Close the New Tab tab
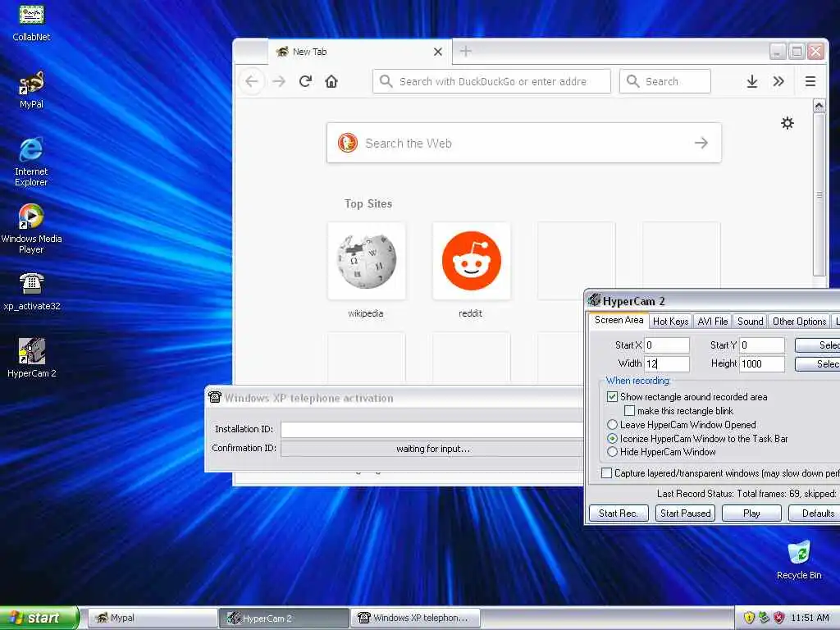The height and width of the screenshot is (630, 840). [438, 52]
